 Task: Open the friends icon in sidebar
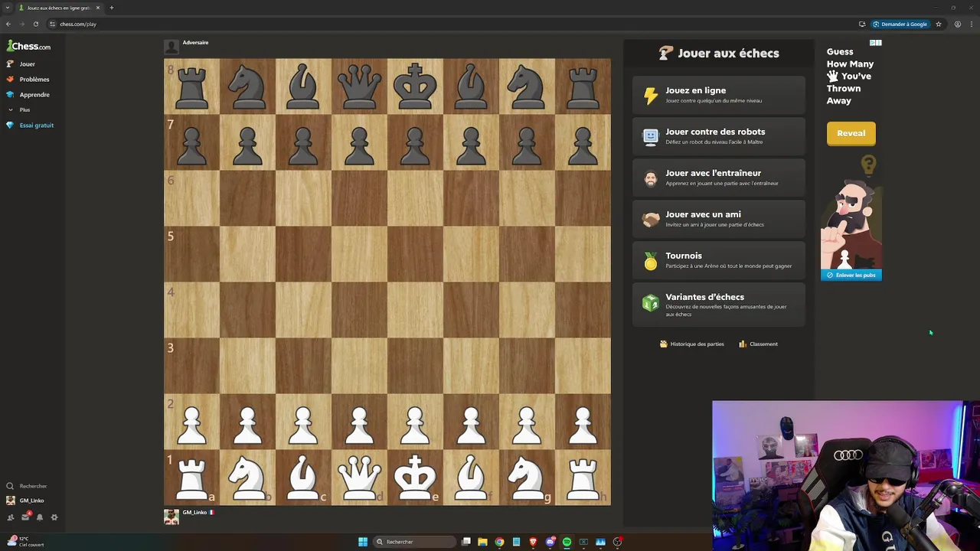[10, 517]
